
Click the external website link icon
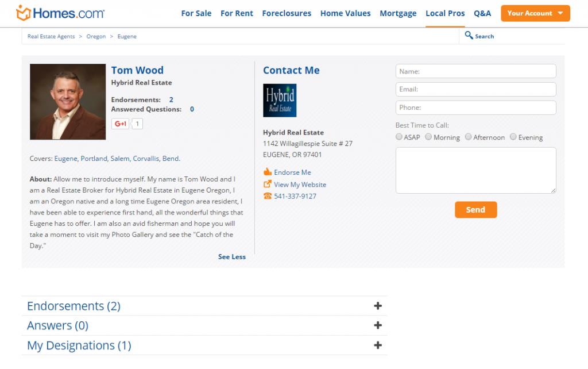pos(268,184)
